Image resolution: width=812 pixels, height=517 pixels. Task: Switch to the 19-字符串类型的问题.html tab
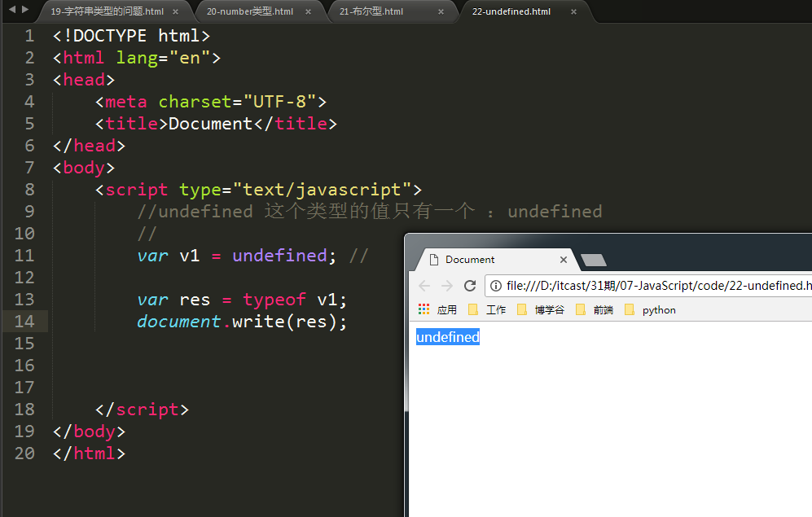108,12
